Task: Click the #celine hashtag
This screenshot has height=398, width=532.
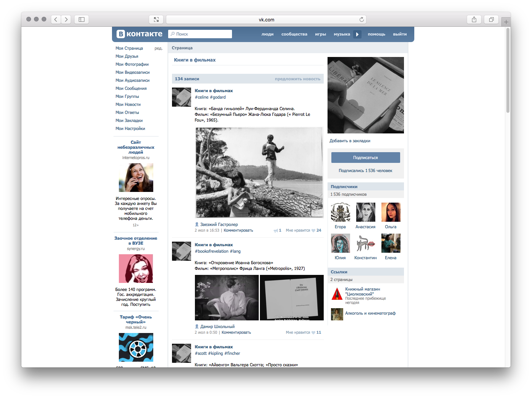Action: coord(202,97)
